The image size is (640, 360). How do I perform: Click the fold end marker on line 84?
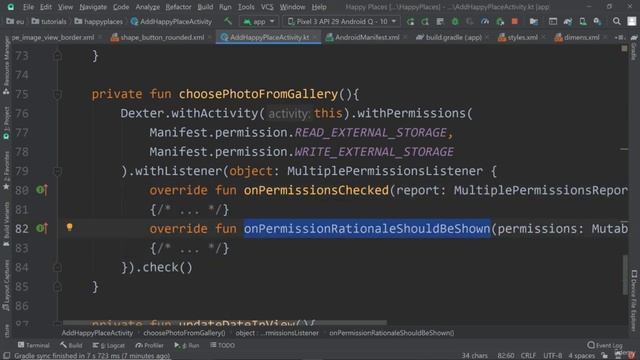[x=58, y=267]
